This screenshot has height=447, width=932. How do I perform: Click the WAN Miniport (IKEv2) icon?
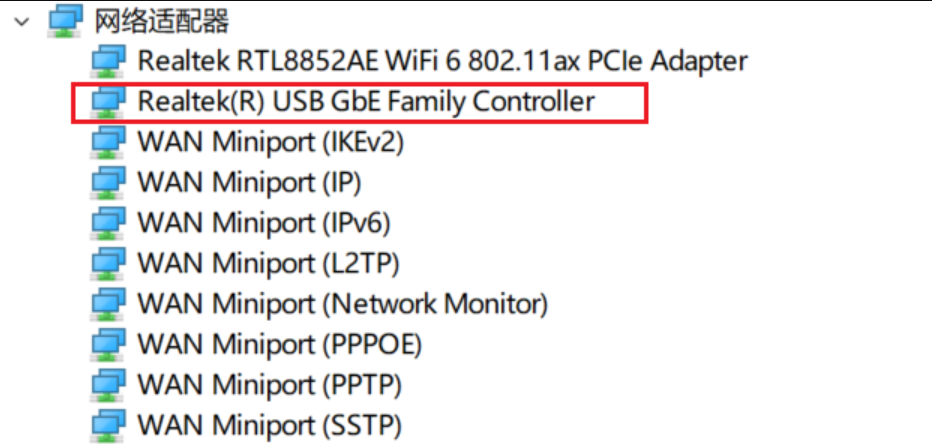pyautogui.click(x=108, y=143)
